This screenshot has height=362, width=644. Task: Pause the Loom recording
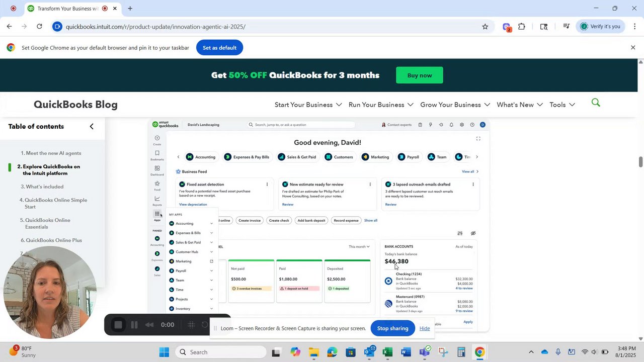pos(134,325)
